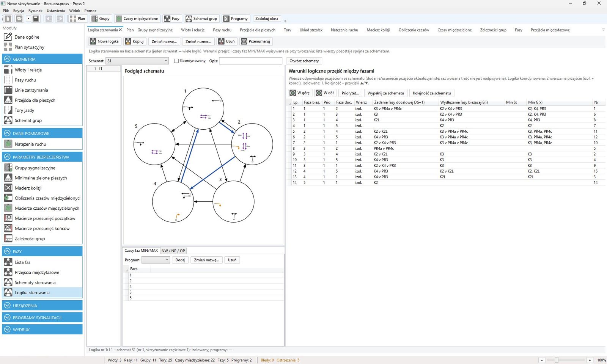Open Macierz kolizji in sidebar

point(28,188)
